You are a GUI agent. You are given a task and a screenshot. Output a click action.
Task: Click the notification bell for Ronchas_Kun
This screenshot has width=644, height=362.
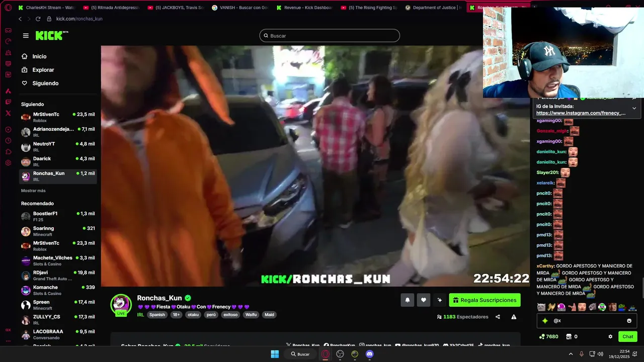(x=408, y=300)
